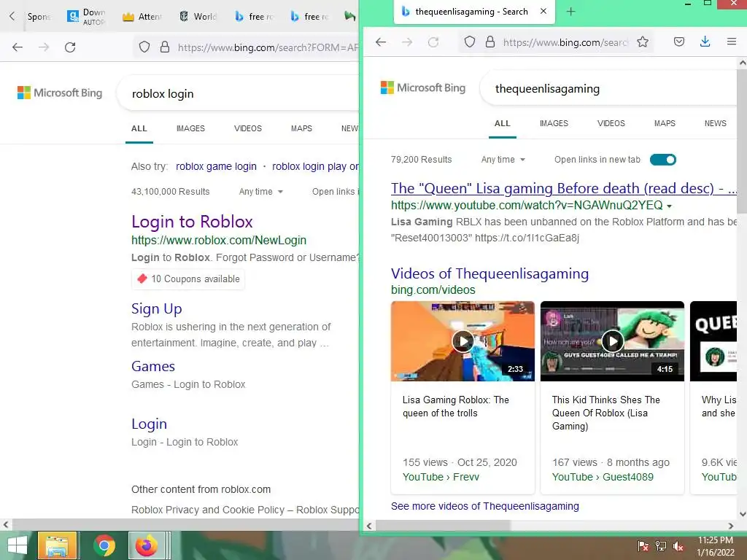Viewport: 747px width, 560px height.
Task: Select IMAGES tab in left Bing window
Action: point(190,128)
